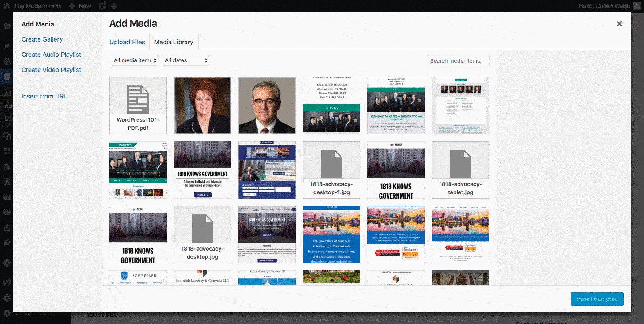
Task: Open the All dates filter dropdown
Action: 185,60
